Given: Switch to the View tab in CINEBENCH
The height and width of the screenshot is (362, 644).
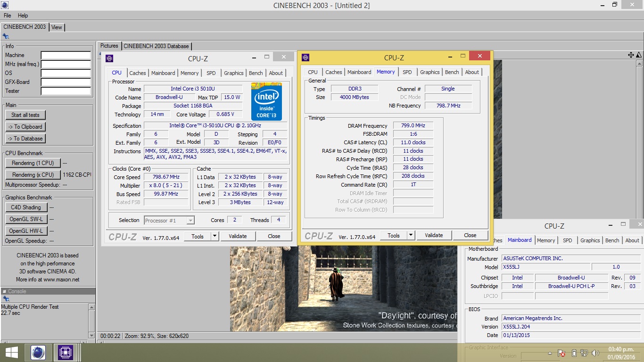Looking at the screenshot, I should click(57, 27).
